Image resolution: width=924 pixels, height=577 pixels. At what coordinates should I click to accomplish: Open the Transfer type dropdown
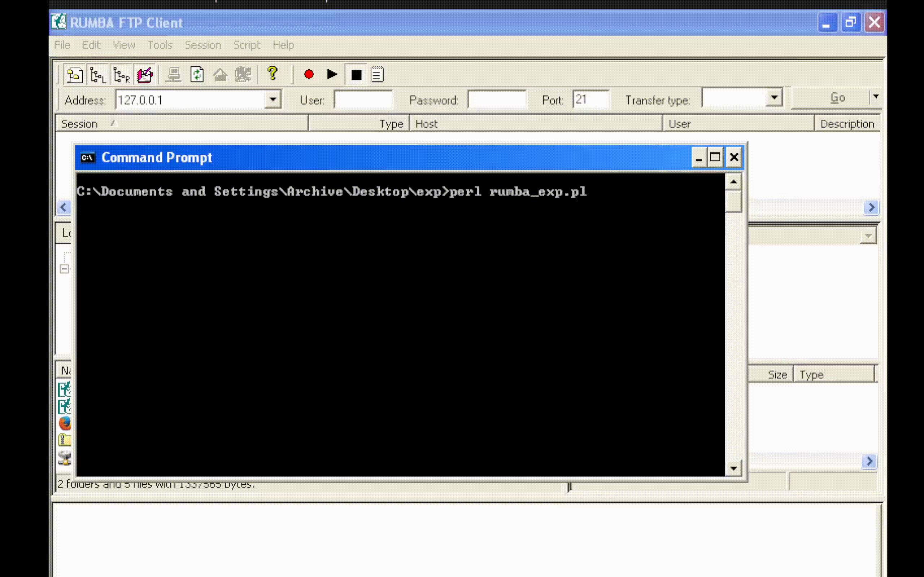pyautogui.click(x=773, y=98)
